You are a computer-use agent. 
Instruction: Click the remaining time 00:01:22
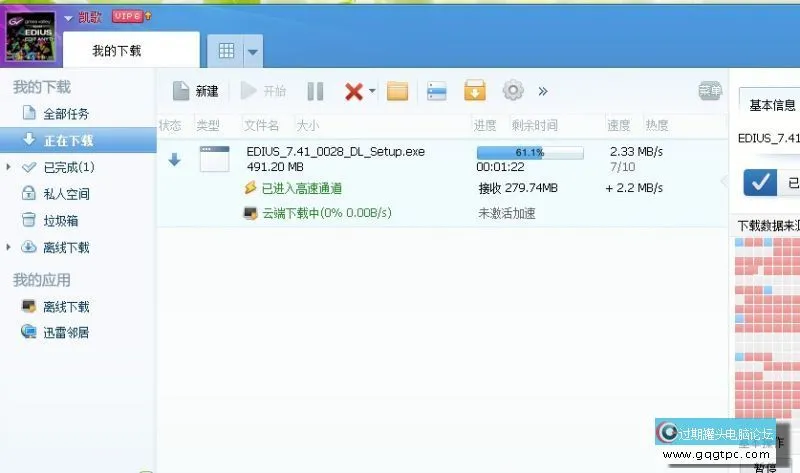(x=500, y=167)
